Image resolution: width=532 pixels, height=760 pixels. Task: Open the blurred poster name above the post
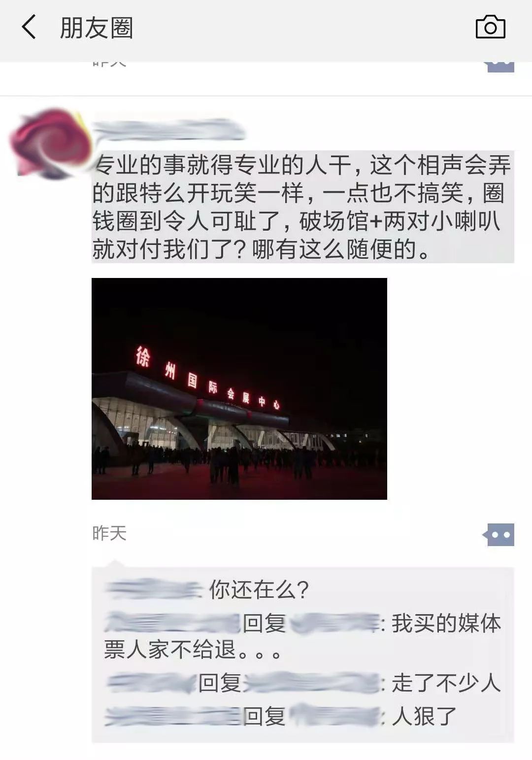pos(169,130)
